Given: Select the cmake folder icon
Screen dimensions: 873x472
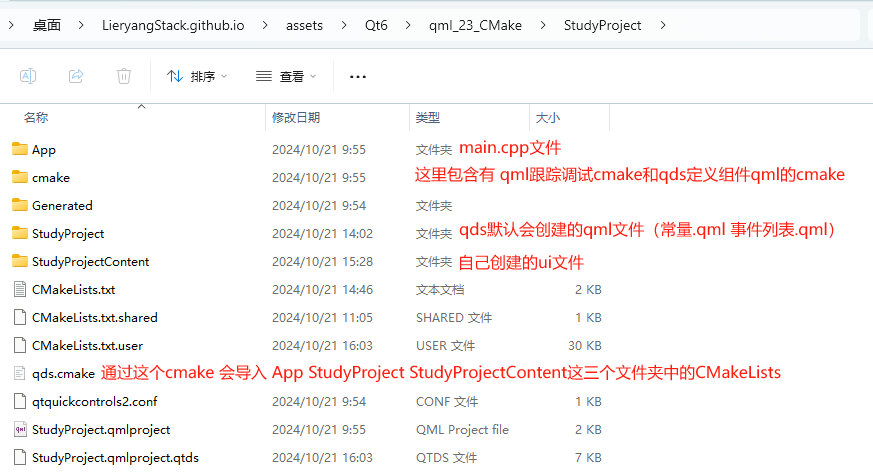Looking at the screenshot, I should tap(19, 176).
